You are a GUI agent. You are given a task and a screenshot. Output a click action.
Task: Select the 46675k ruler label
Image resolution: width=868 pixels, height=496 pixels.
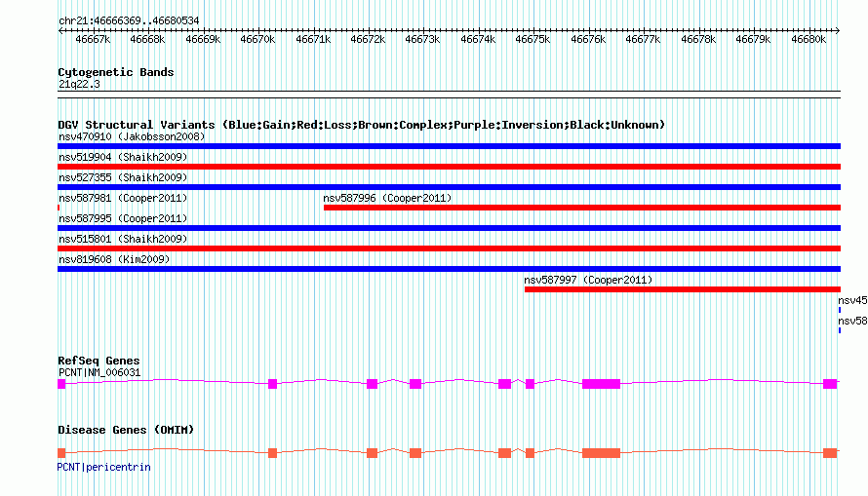(x=533, y=40)
